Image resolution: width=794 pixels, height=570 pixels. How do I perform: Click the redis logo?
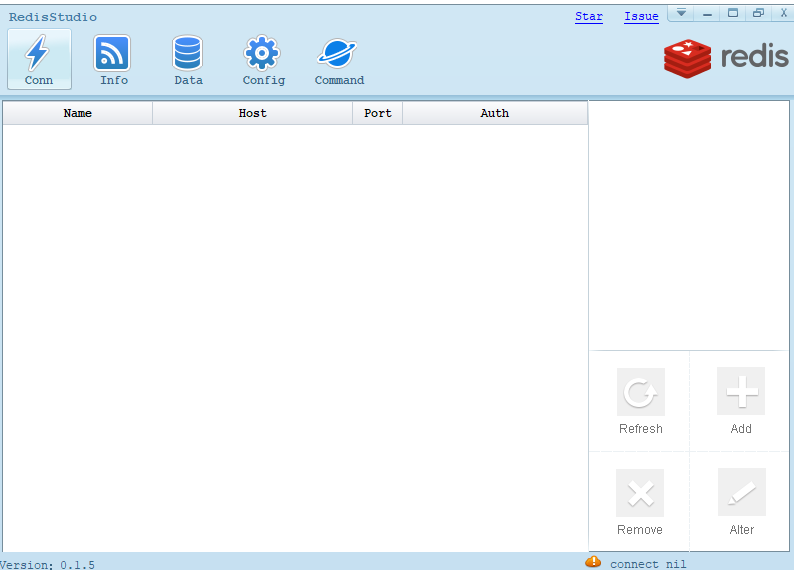(726, 58)
